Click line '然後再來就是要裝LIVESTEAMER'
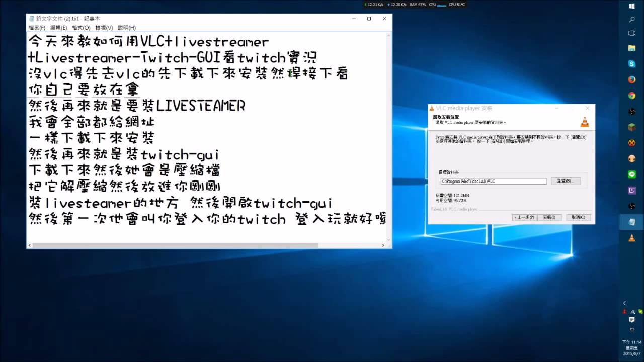 (x=137, y=106)
